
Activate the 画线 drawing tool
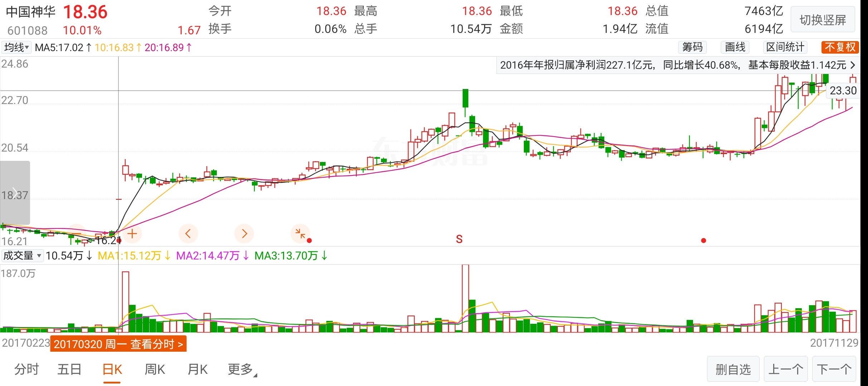[x=735, y=47]
